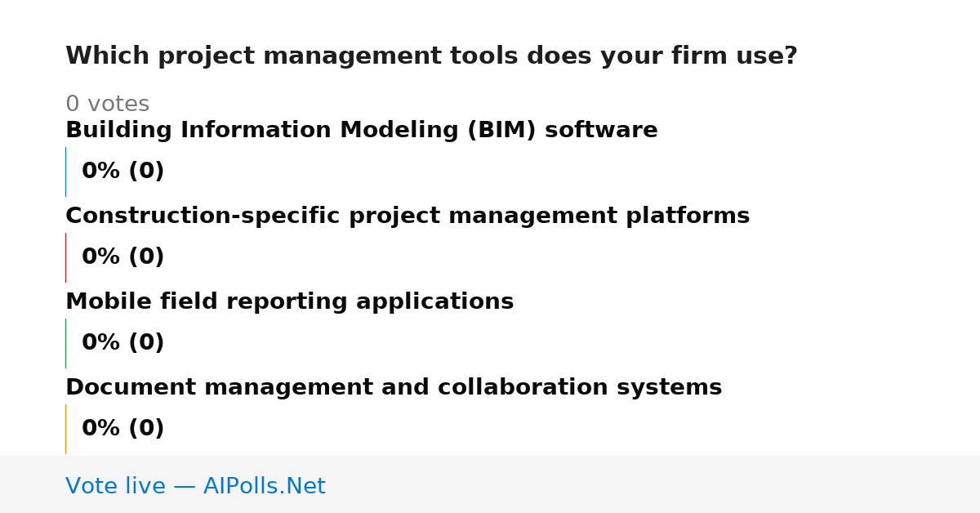Click the word 'BIM' in the first option
The height and width of the screenshot is (513, 980).
point(502,131)
